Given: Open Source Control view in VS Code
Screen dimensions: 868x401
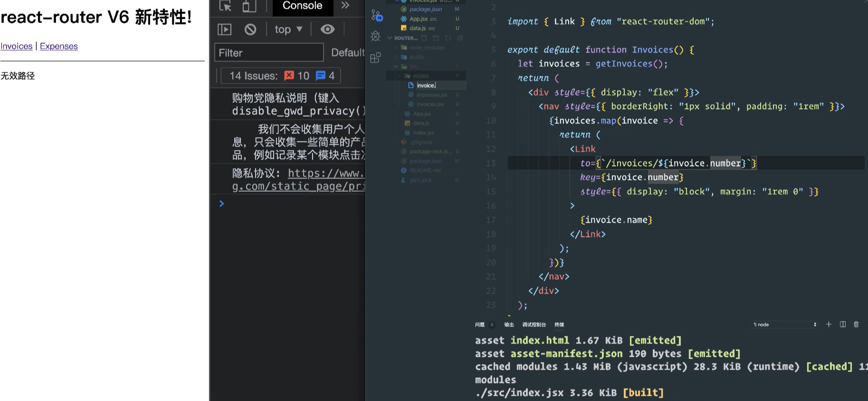Looking at the screenshot, I should pos(376,16).
